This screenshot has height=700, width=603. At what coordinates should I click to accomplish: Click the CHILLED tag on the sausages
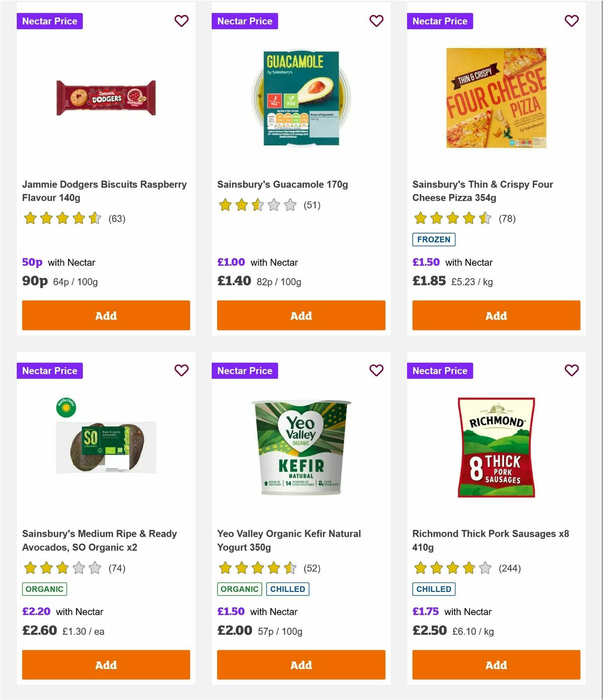pos(434,588)
